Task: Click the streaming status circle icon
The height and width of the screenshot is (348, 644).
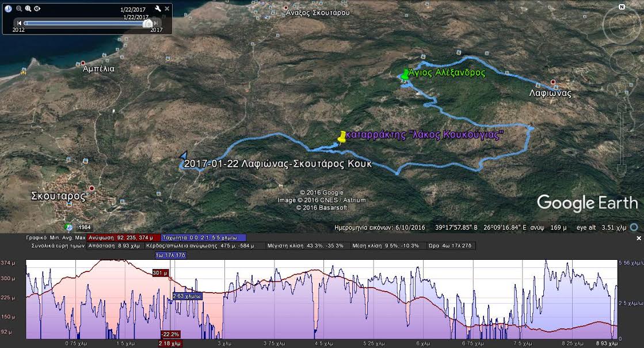Action: point(634,227)
